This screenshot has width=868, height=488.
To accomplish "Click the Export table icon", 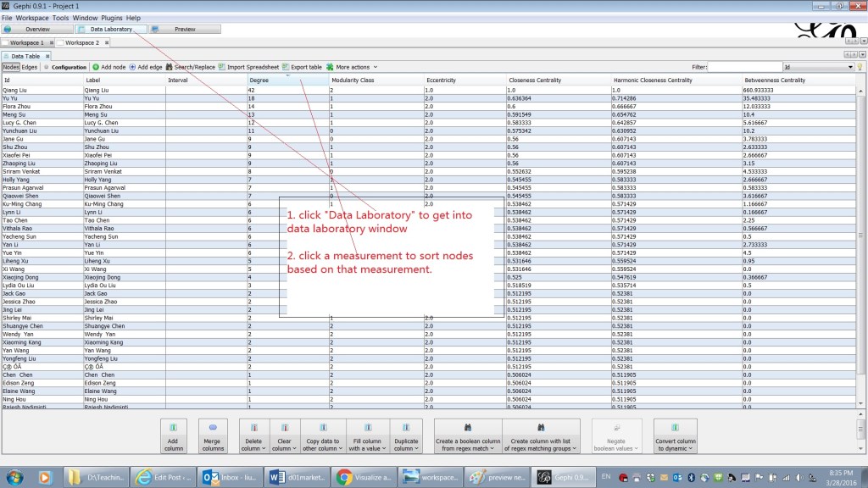I will (x=286, y=67).
